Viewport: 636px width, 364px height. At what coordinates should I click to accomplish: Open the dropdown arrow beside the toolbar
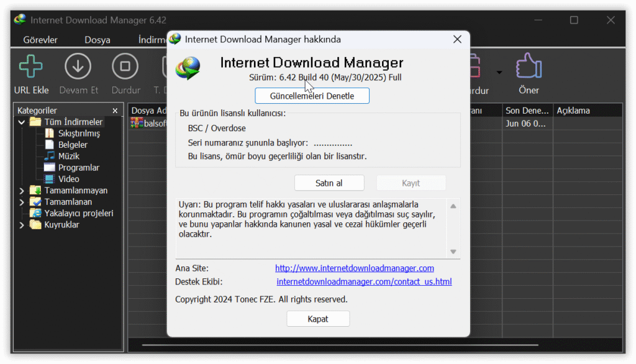(499, 73)
